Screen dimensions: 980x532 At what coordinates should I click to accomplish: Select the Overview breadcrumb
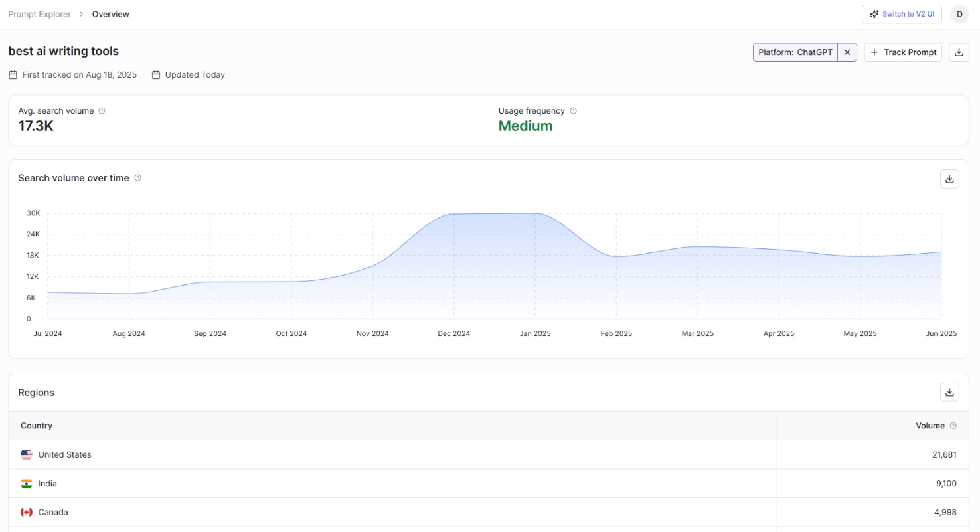point(111,14)
